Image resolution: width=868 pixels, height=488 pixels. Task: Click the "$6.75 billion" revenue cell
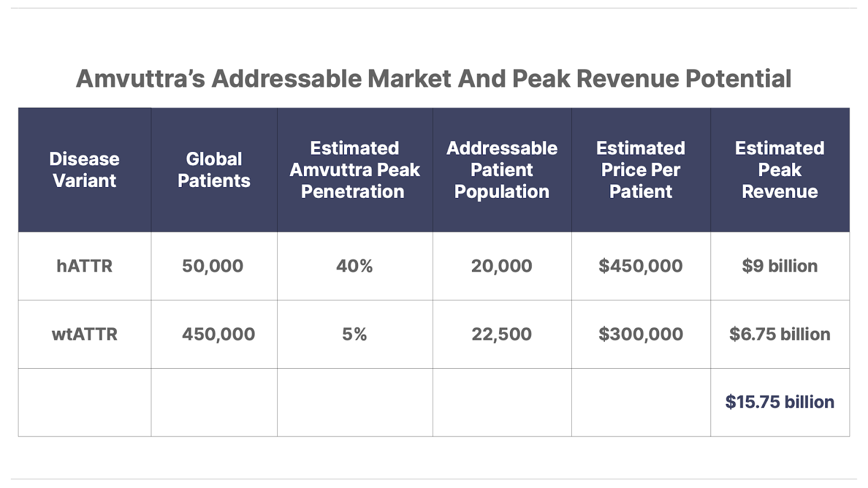(780, 334)
